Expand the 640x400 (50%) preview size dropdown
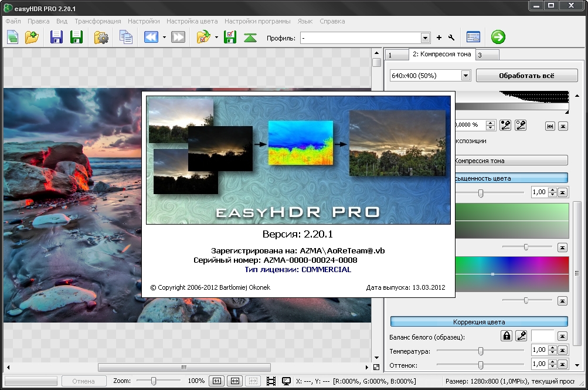 (x=465, y=75)
